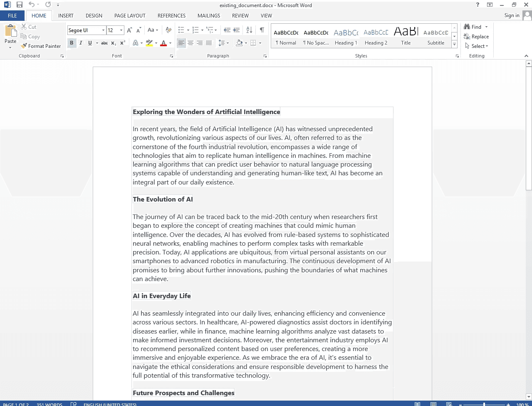Open the FILE tab
The height and width of the screenshot is (406, 532).
(12, 15)
